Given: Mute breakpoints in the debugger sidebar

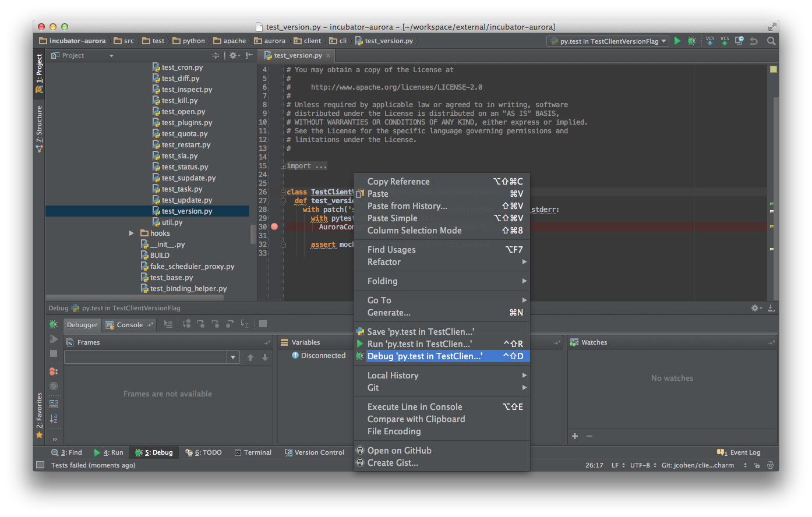Looking at the screenshot, I should click(54, 385).
